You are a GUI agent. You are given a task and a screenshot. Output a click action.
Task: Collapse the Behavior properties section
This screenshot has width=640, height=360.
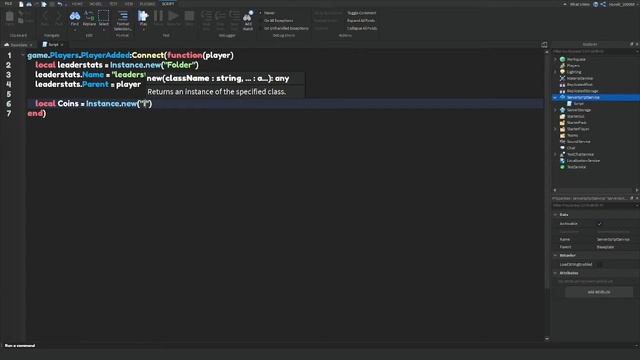(555, 256)
